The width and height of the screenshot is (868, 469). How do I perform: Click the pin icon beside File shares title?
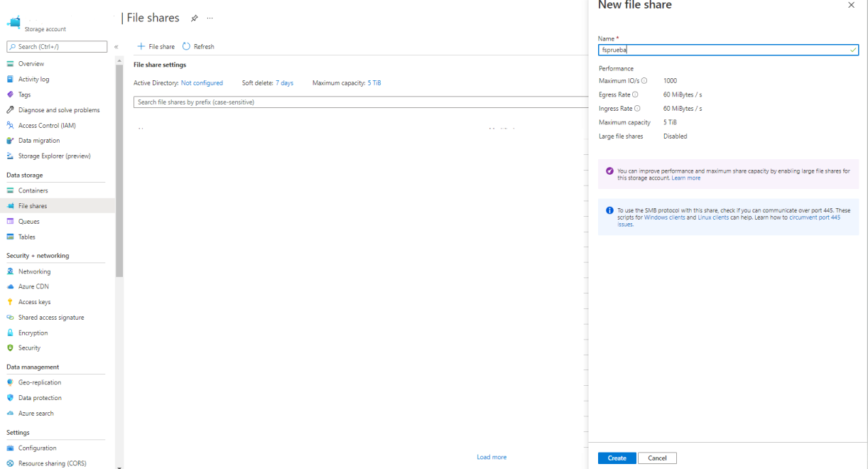pyautogui.click(x=195, y=18)
